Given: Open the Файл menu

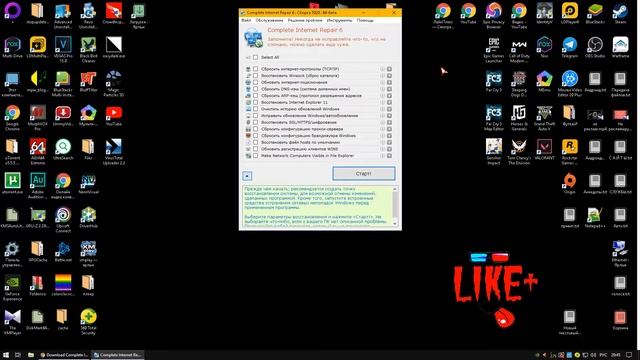Looking at the screenshot, I should click(246, 20).
